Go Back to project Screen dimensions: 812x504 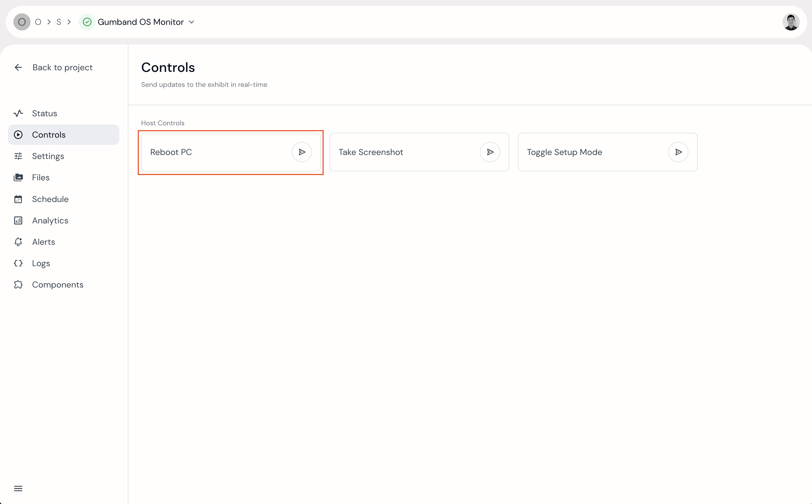tap(62, 67)
